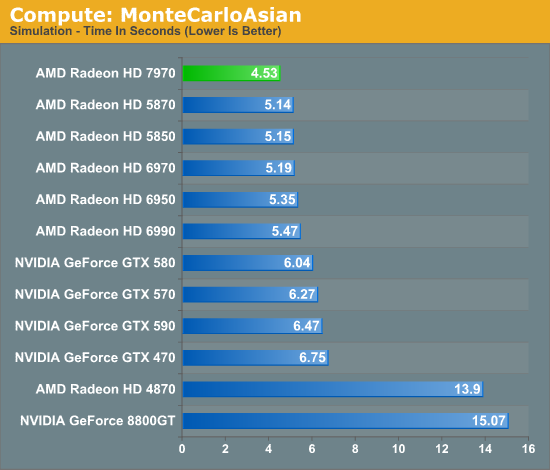Click subtitle "Simulation - Time In Seconds (Lower Is Better)"
This screenshot has height=470, width=550.
tap(146, 31)
